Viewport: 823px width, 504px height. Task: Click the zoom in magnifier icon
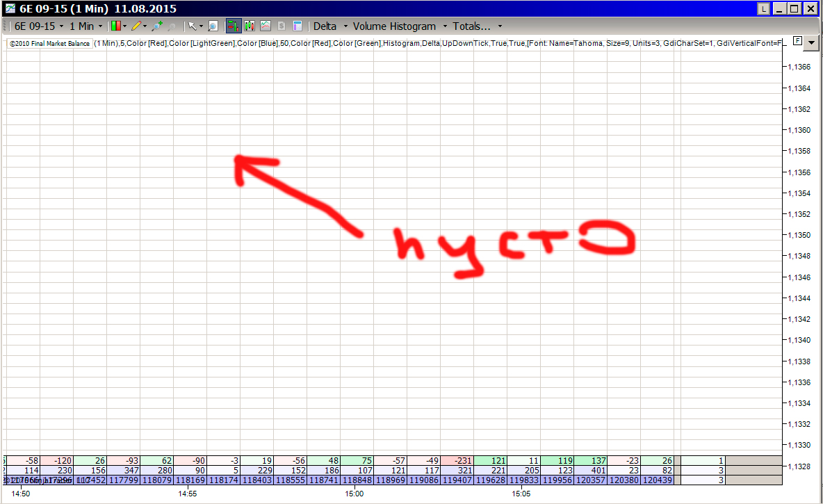pos(157,26)
